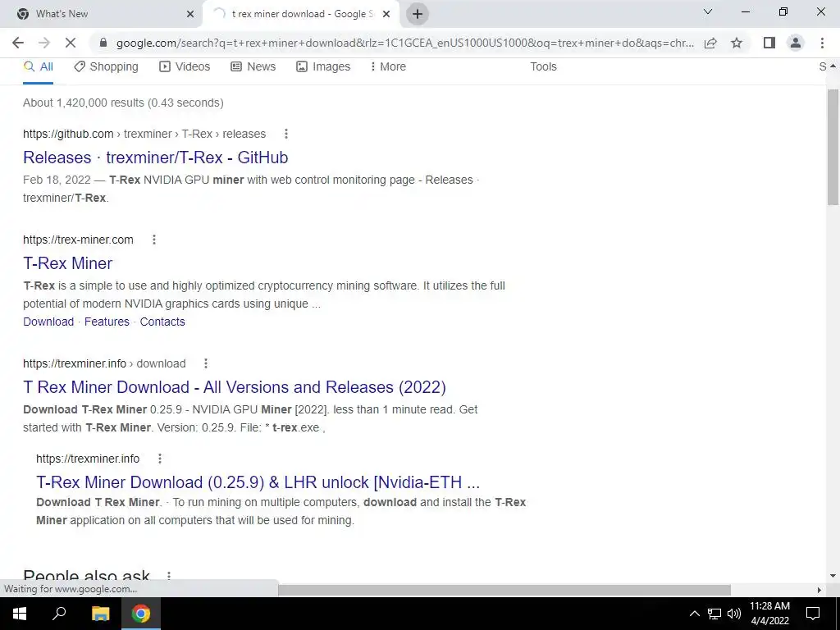Image resolution: width=840 pixels, height=630 pixels.
Task: Open T Rex Miner Download All Versions link
Action: (x=235, y=387)
